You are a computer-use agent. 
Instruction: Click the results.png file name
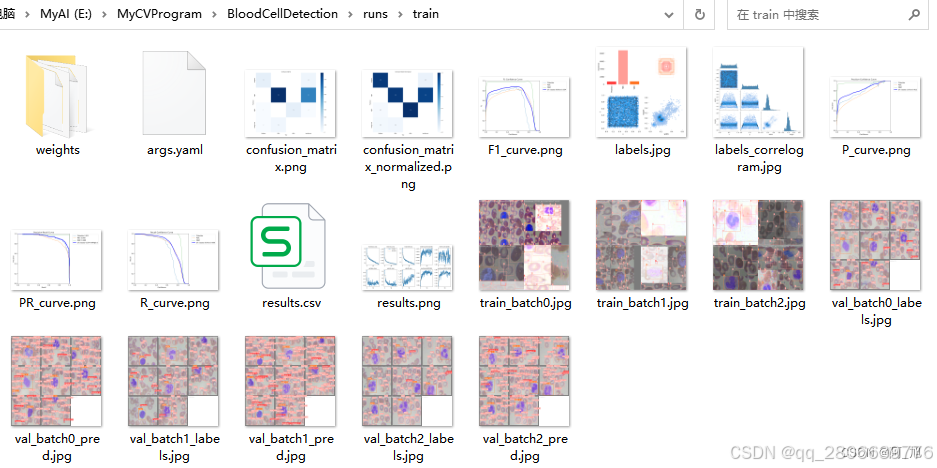(x=408, y=302)
